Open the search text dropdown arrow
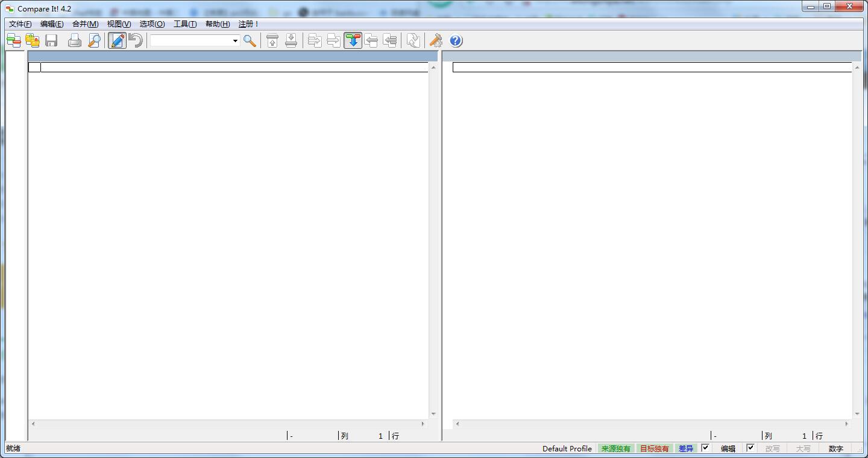Image resolution: width=868 pixels, height=458 pixels. pos(235,40)
